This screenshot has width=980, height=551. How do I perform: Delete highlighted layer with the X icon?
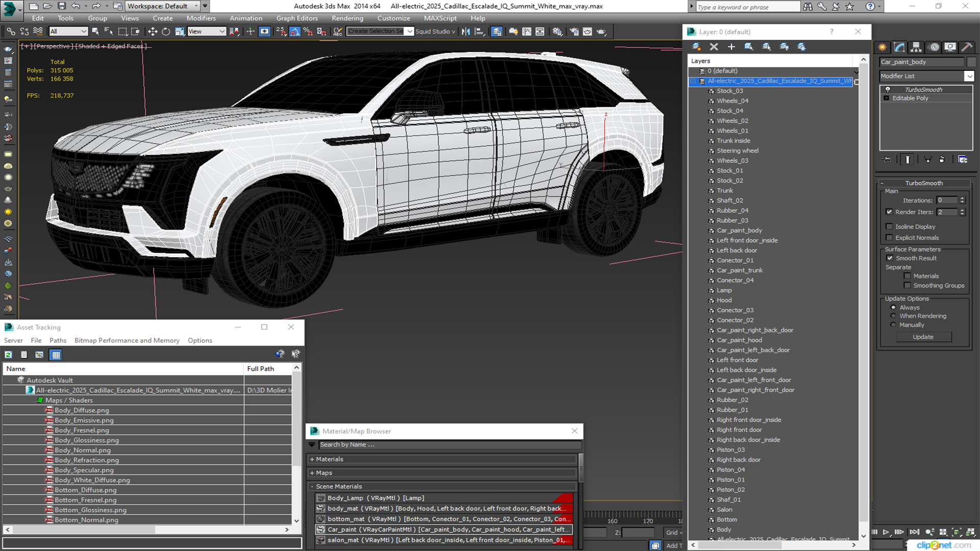pos(714,46)
